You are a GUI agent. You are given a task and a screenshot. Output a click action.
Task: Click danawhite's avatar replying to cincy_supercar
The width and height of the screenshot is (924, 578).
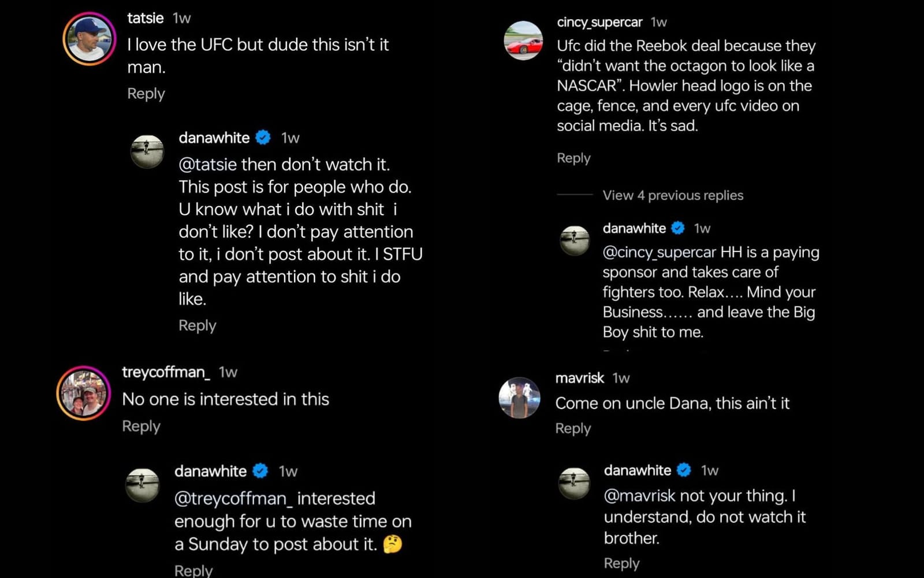pyautogui.click(x=575, y=241)
